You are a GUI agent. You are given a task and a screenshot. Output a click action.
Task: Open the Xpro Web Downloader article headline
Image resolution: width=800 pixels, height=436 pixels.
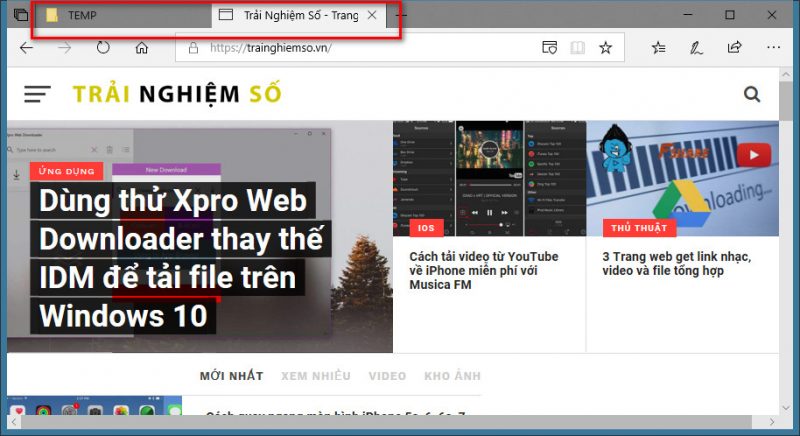[181, 258]
